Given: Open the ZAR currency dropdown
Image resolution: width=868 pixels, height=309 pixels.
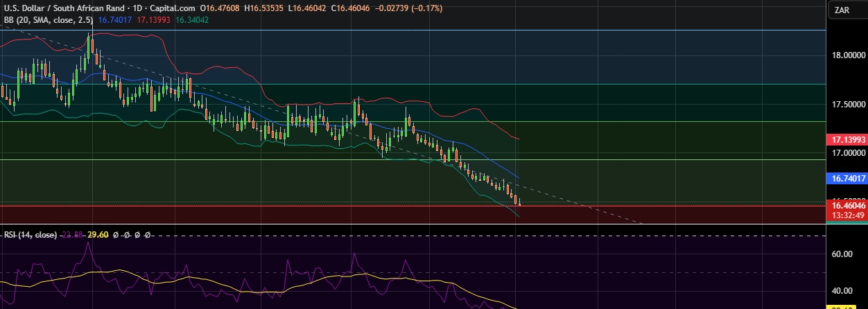Looking at the screenshot, I should click(x=842, y=10).
